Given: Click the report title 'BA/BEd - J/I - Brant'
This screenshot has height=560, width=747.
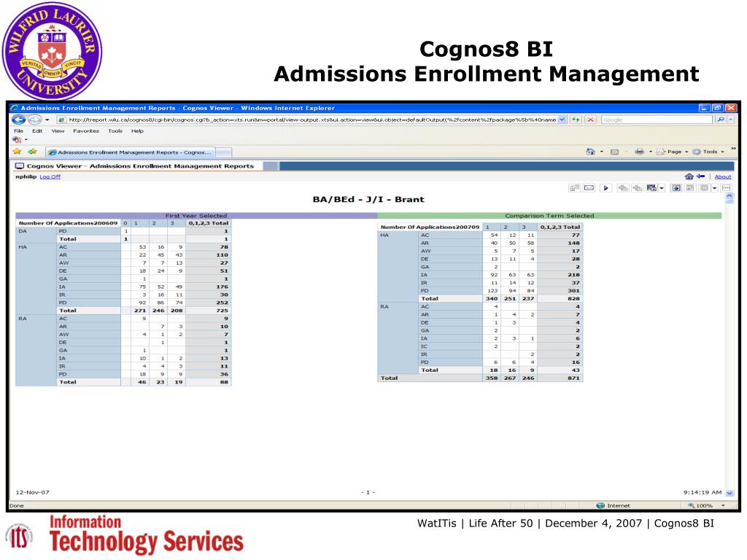Looking at the screenshot, I should (x=368, y=200).
